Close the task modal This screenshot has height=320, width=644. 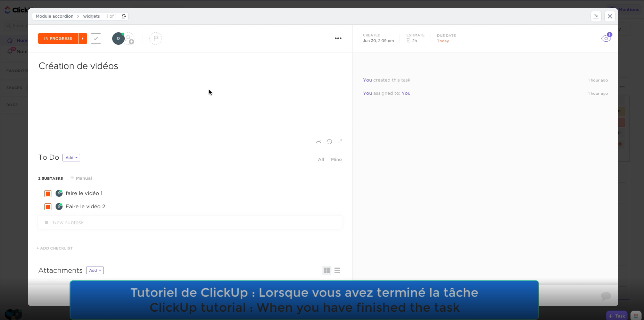click(x=610, y=16)
